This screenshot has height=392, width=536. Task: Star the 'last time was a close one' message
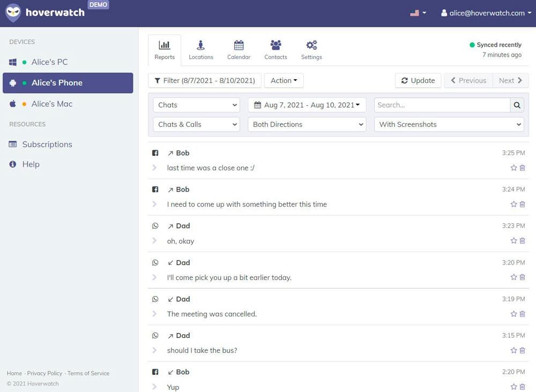(513, 168)
